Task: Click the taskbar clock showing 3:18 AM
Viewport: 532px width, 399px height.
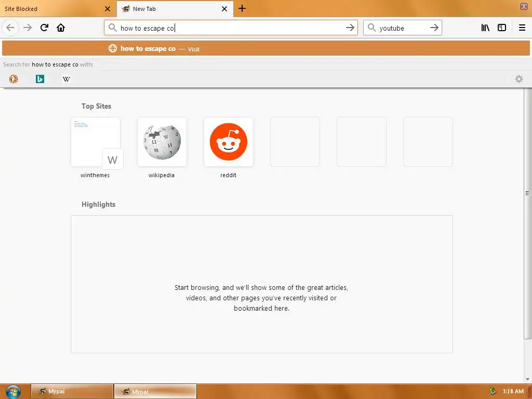Action: (513, 391)
